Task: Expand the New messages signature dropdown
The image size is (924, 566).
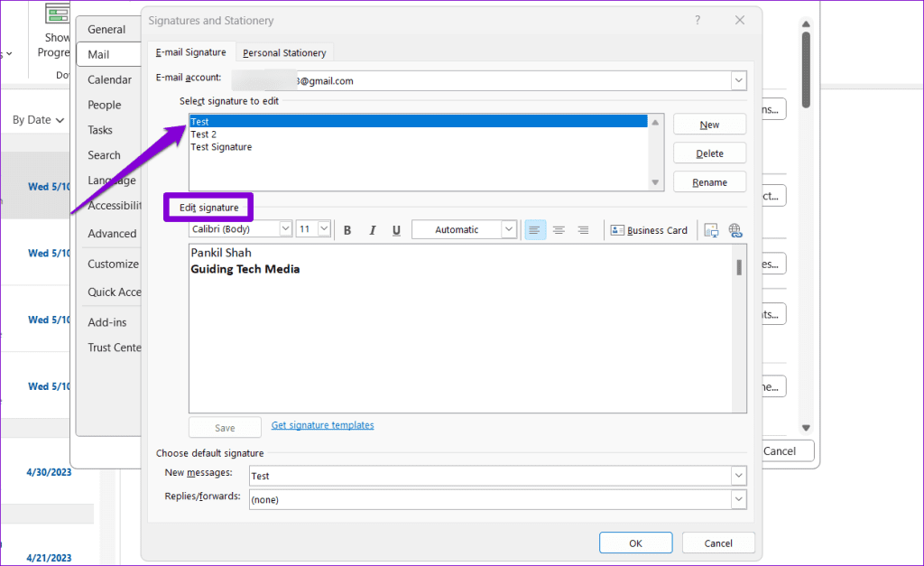Action: 739,476
